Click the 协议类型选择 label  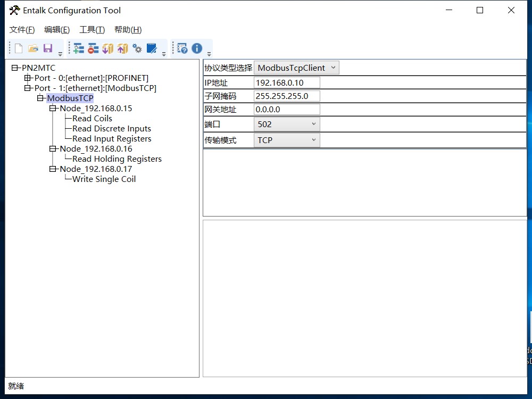[228, 68]
